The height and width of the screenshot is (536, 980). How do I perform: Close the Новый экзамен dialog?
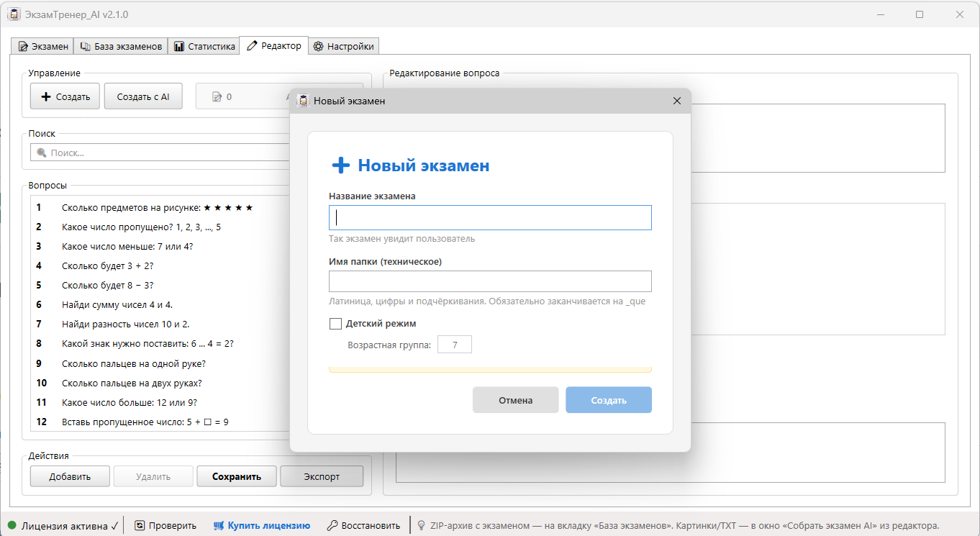coord(676,101)
